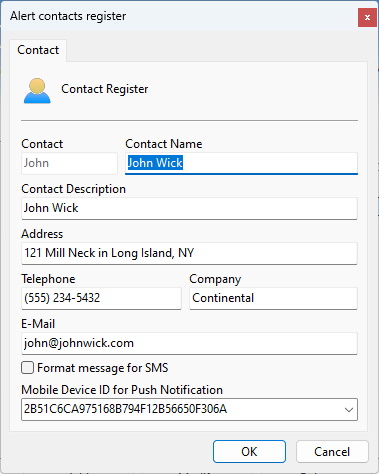Click the Mobile Device ID for Push Notification label
Screen dimensions: 379x474
[122, 390]
